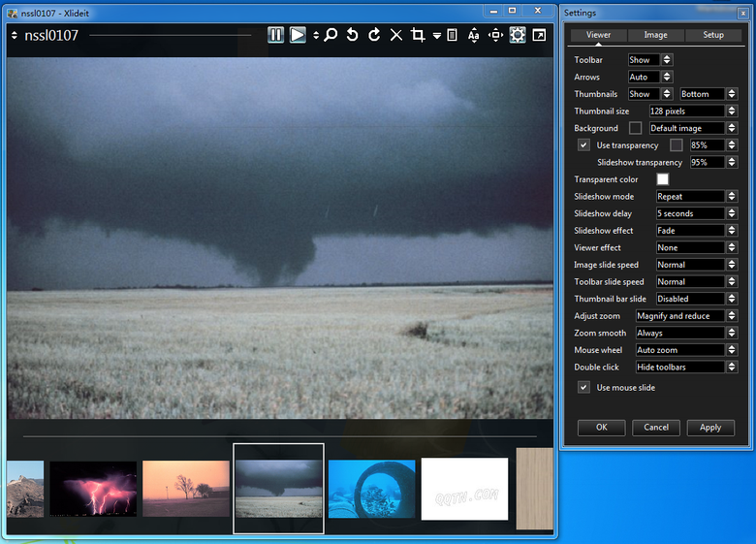Screen dimensions: 756x544
Task: Open the Setup tab
Action: (x=713, y=35)
